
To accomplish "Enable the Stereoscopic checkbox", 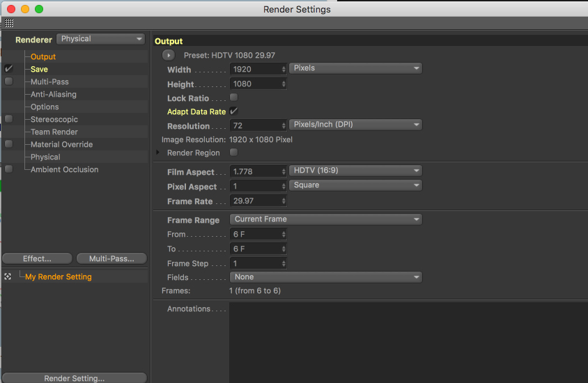I will pos(8,119).
